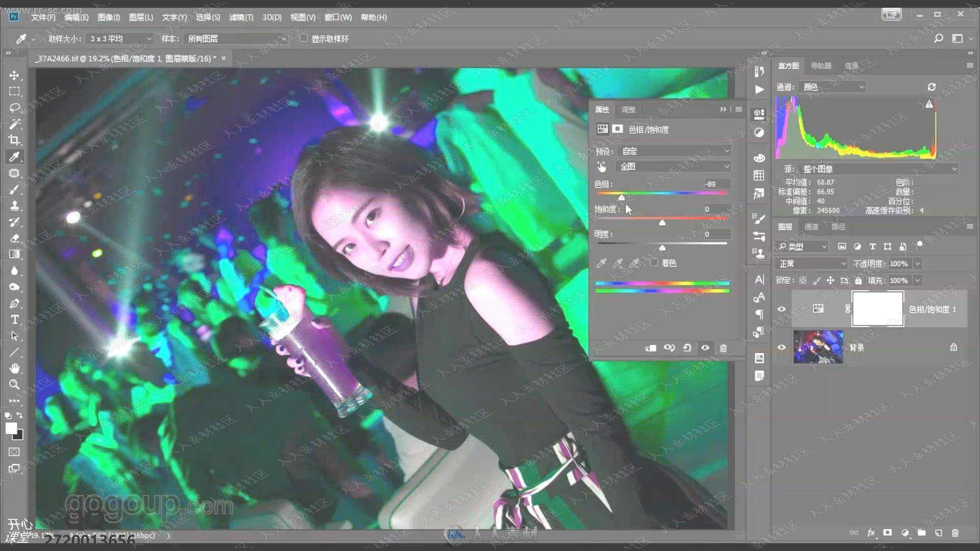The width and height of the screenshot is (980, 551).
Task: Click the Hue slider handle
Action: point(621,197)
